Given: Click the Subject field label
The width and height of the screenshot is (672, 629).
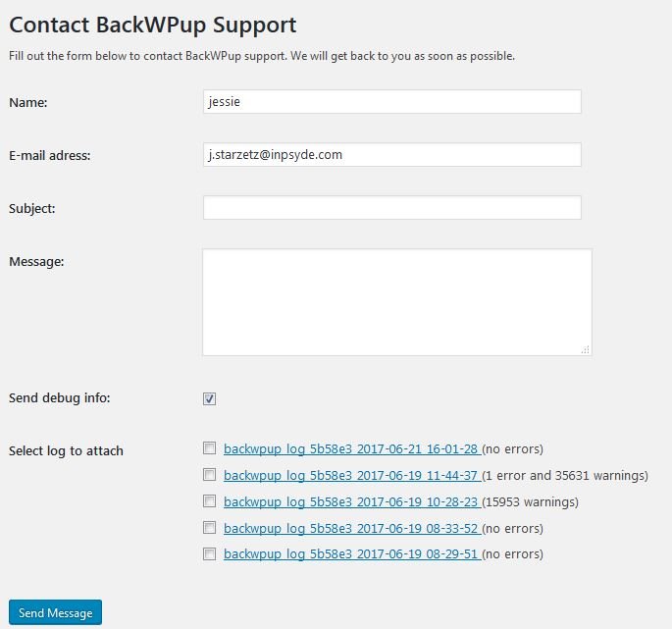Looking at the screenshot, I should click(32, 208).
